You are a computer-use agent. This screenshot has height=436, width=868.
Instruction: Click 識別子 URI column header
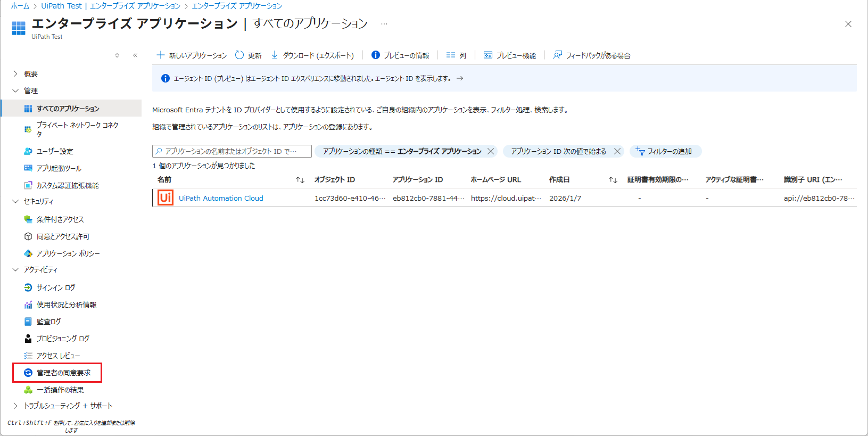(813, 179)
